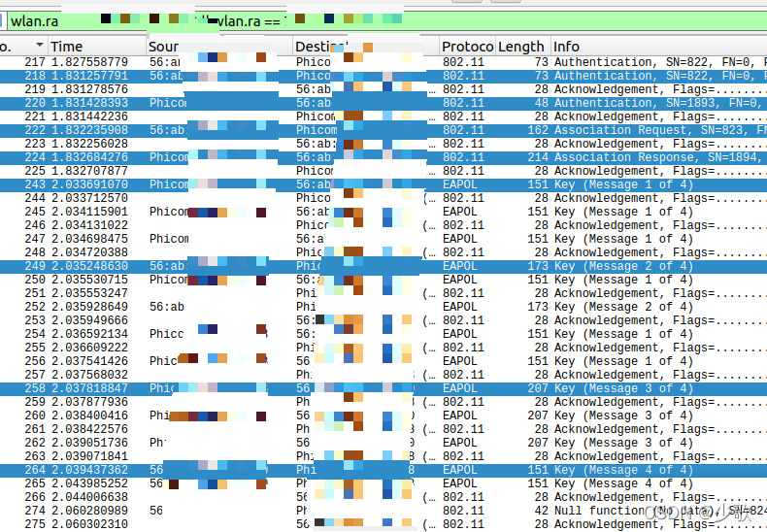
Task: Select packet 260 EAPOL length 207
Action: [x=383, y=416]
